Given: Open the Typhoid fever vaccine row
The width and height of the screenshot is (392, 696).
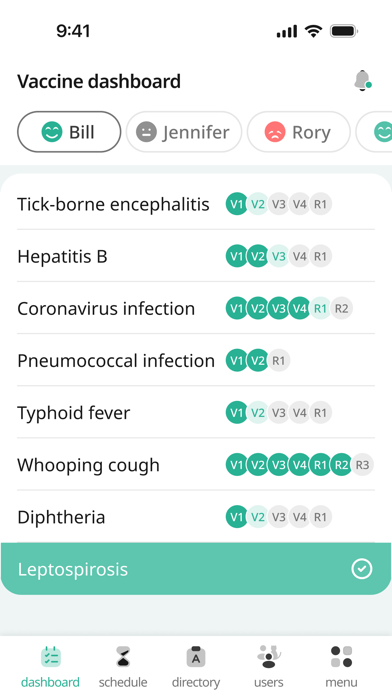Looking at the screenshot, I should click(196, 412).
